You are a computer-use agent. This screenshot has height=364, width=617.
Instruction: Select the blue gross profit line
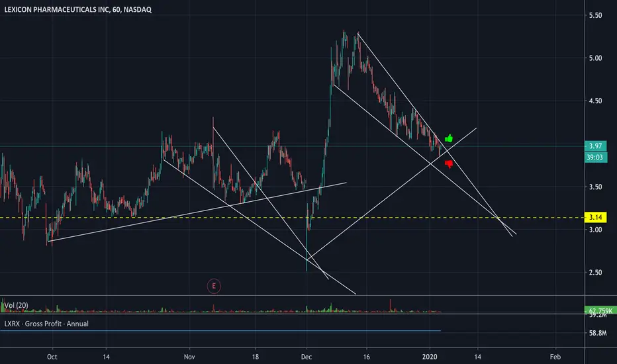click(220, 331)
